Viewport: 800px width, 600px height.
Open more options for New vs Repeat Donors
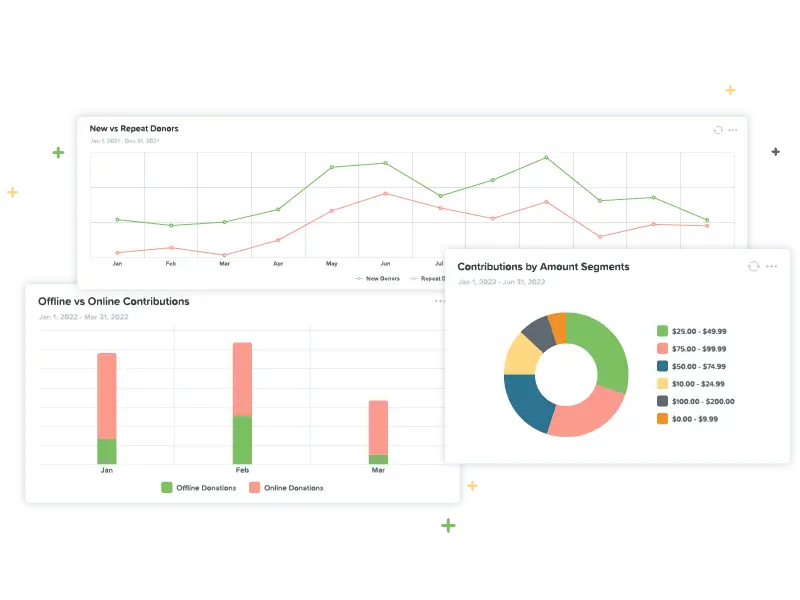pyautogui.click(x=733, y=130)
